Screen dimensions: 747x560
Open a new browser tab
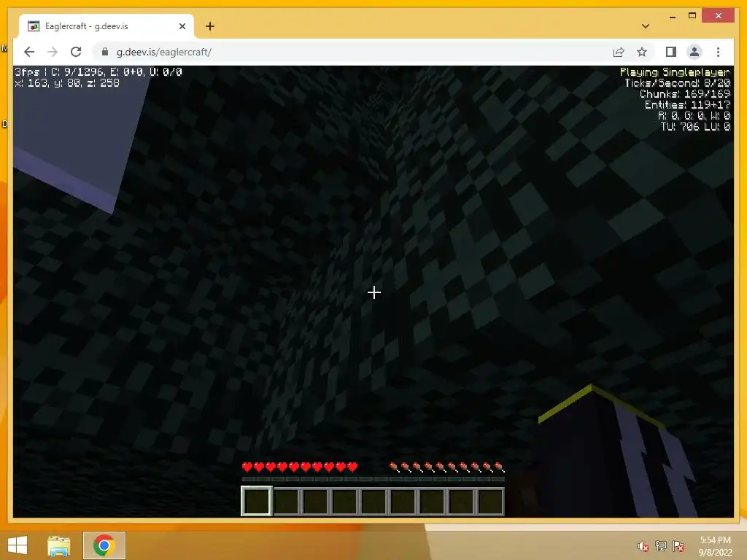(x=209, y=26)
